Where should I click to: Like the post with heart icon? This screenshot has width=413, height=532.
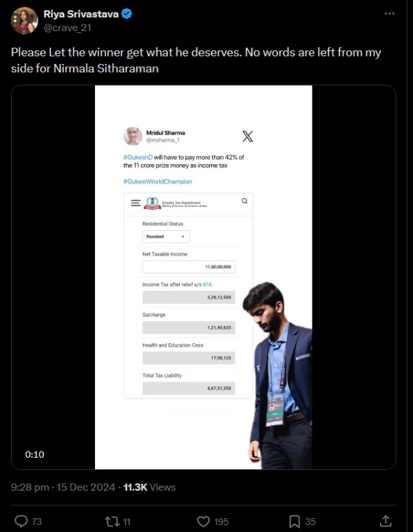point(203,521)
